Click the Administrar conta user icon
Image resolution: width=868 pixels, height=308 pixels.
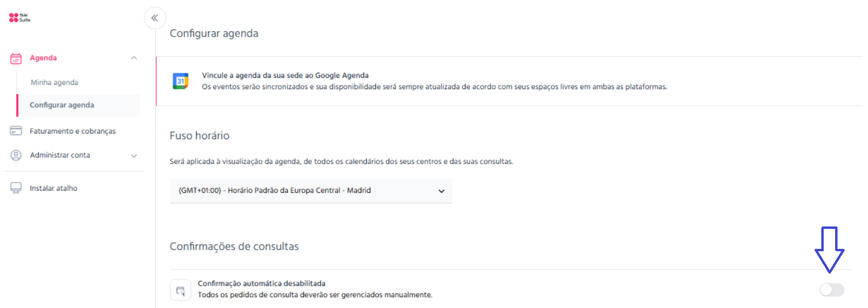coord(16,155)
